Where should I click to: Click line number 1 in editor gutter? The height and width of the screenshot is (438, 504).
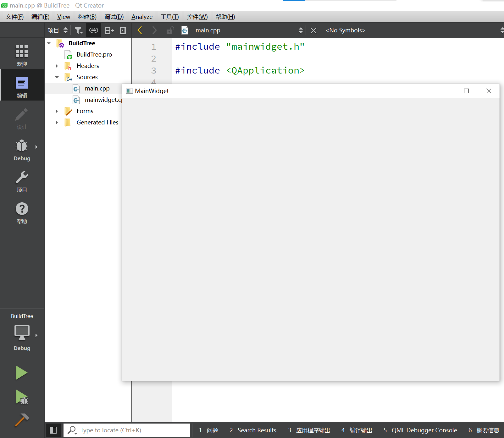(153, 47)
